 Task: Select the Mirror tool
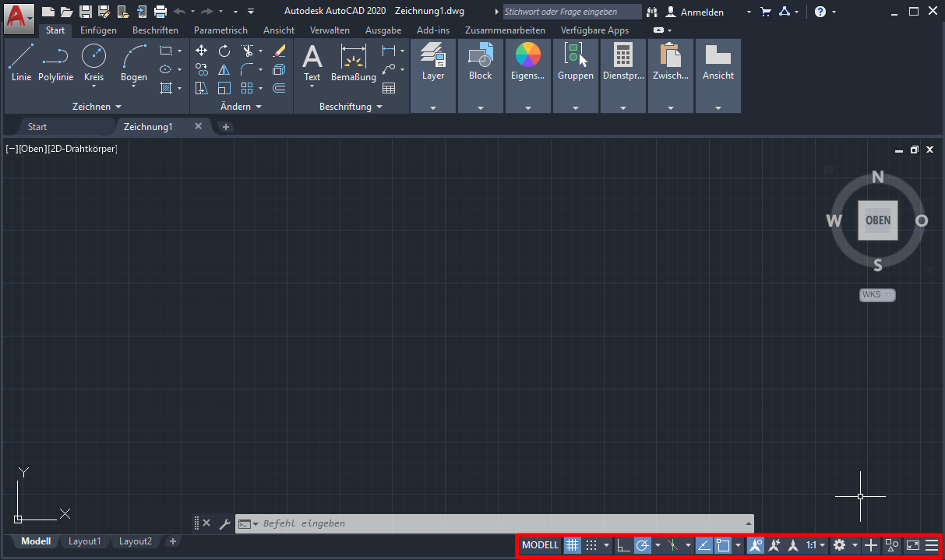[x=224, y=69]
